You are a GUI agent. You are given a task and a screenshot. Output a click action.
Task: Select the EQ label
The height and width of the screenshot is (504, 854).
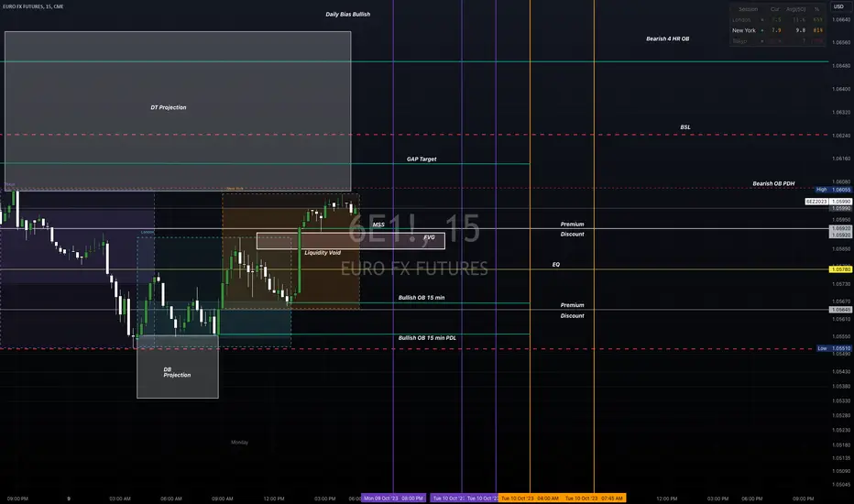(x=555, y=264)
